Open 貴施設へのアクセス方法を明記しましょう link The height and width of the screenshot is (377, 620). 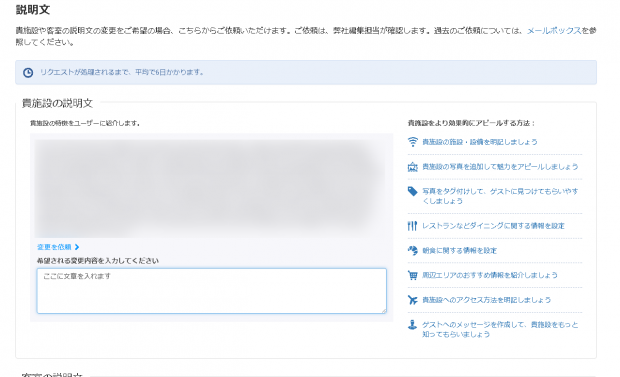click(486, 300)
